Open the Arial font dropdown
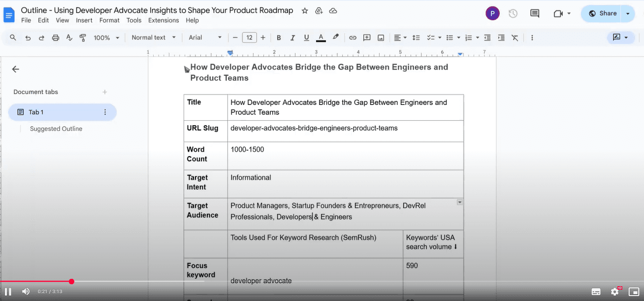Screen dimensions: 644x301 pyautogui.click(x=205, y=37)
